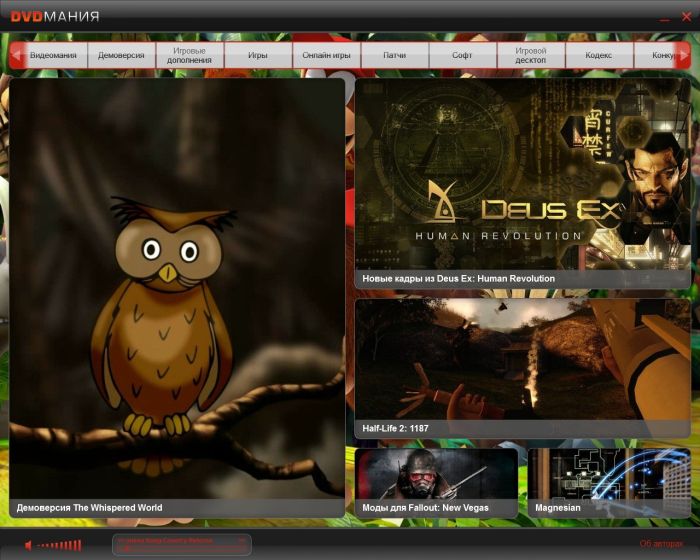This screenshot has height=560, width=700.
Task: Click the DVD Мания logo
Action: point(54,17)
